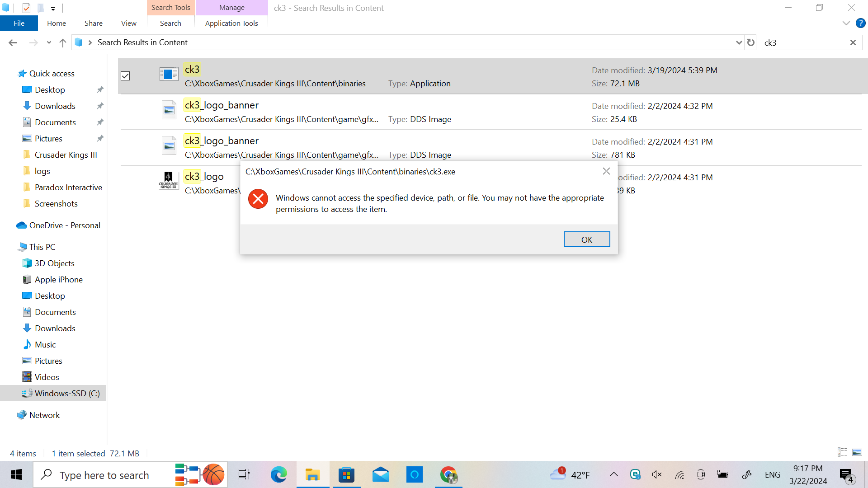Open the Crusader Kings III sidebar folder
The width and height of the screenshot is (868, 488).
point(66,155)
